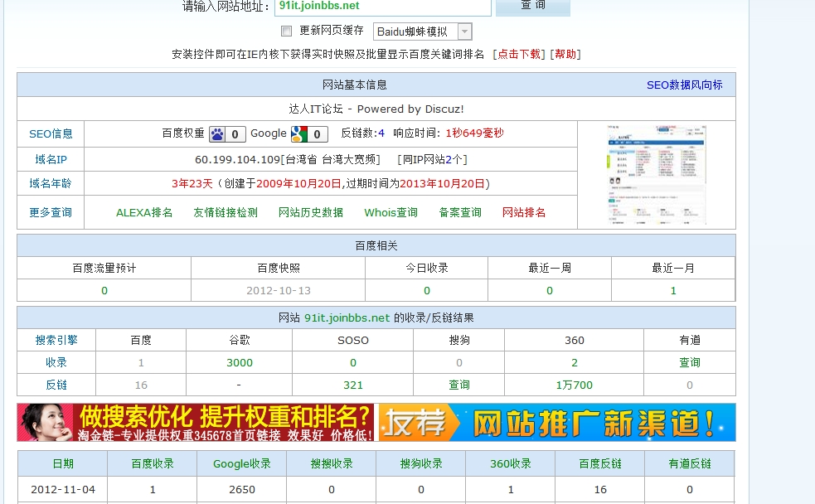Screen dimensions: 815x504
Task: Click the 最近一周 value 0
Action: click(550, 291)
